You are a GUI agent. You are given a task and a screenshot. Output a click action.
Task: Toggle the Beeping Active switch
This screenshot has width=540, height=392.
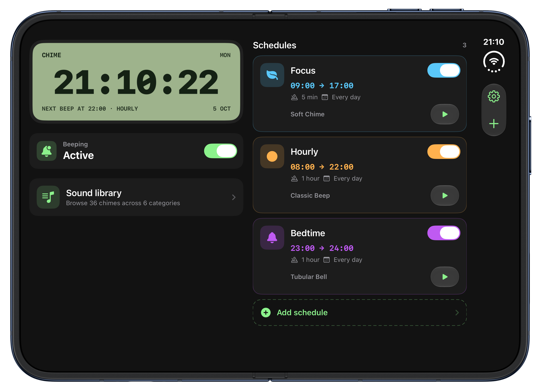pos(221,151)
